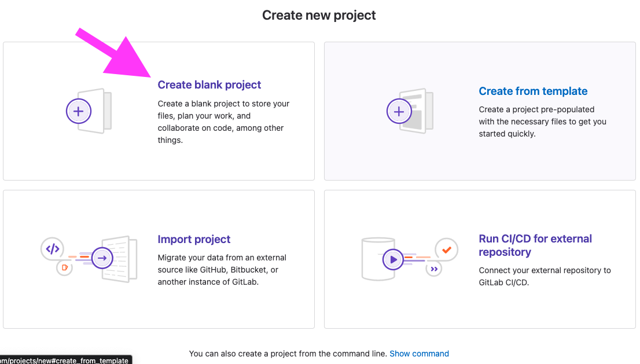The image size is (640, 364).
Task: Open the Create from template link
Action: [x=532, y=91]
